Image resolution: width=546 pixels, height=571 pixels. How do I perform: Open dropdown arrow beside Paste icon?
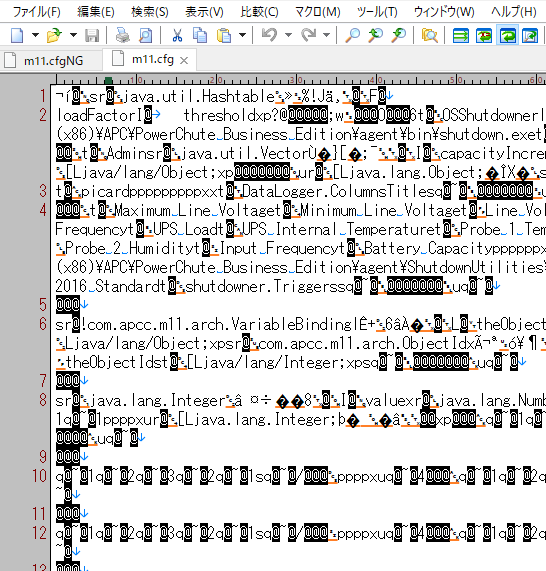pyautogui.click(x=242, y=35)
